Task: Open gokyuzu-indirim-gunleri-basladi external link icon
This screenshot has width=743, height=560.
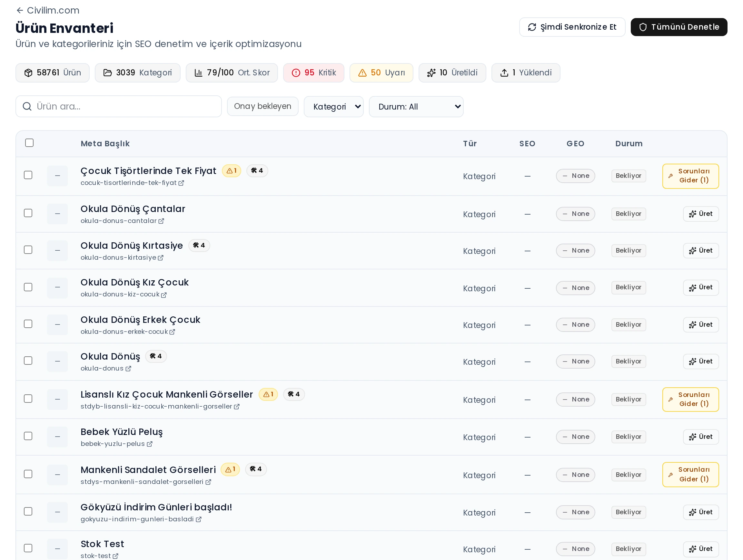Action: point(199,519)
